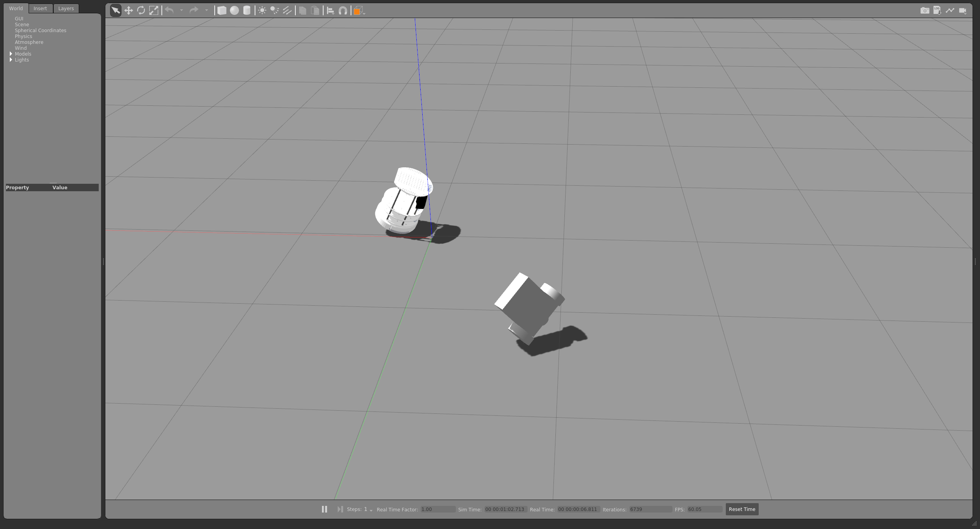Viewport: 980px width, 529px height.
Task: Insert a cylinder shape
Action: [247, 11]
